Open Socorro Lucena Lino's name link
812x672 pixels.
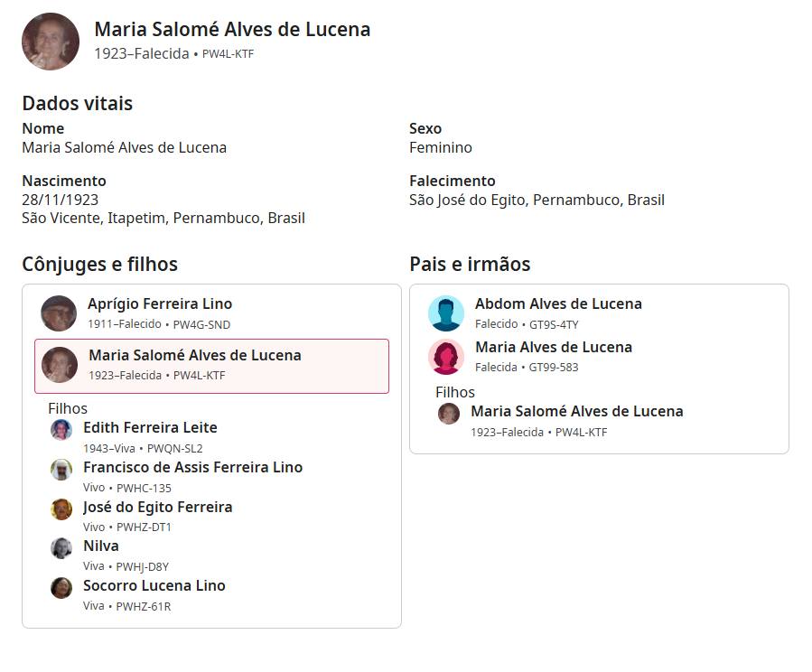coord(154,586)
